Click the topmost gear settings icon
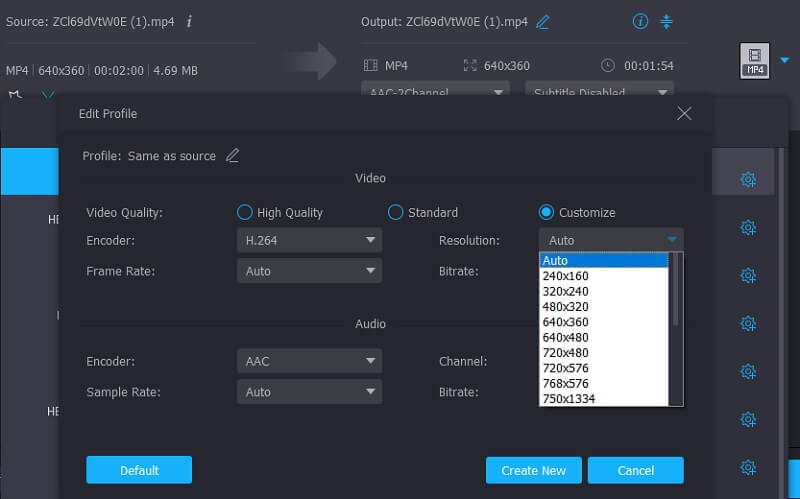 [x=747, y=180]
